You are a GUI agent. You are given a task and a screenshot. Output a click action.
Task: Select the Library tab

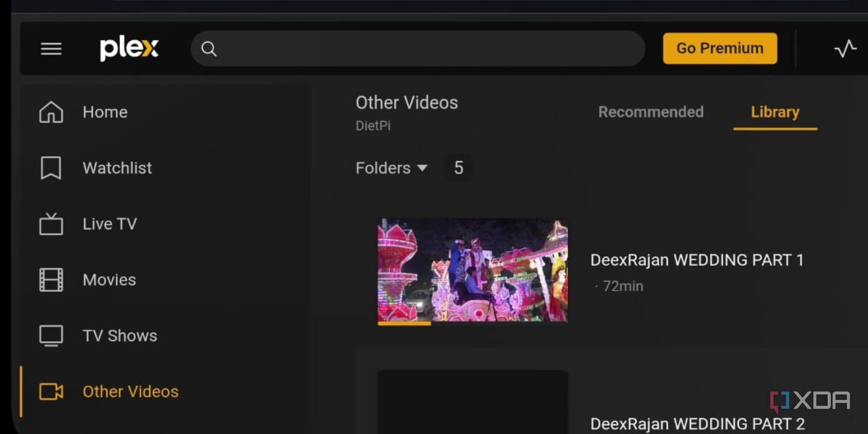[775, 112]
